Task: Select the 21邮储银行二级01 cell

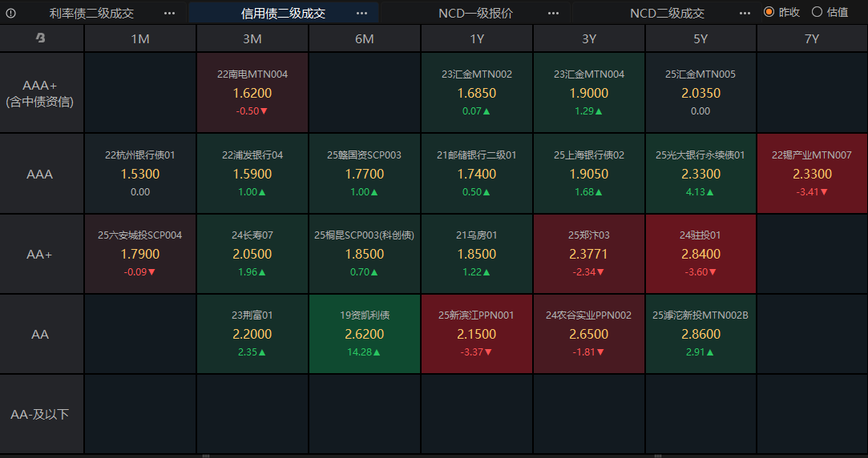Action: [x=477, y=173]
